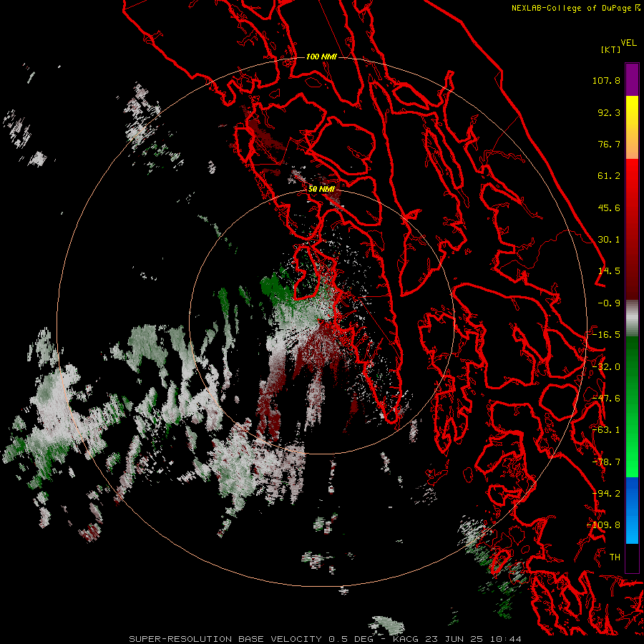
Task: Click the -63.1 value on the velocity scale
Action: pos(606,430)
